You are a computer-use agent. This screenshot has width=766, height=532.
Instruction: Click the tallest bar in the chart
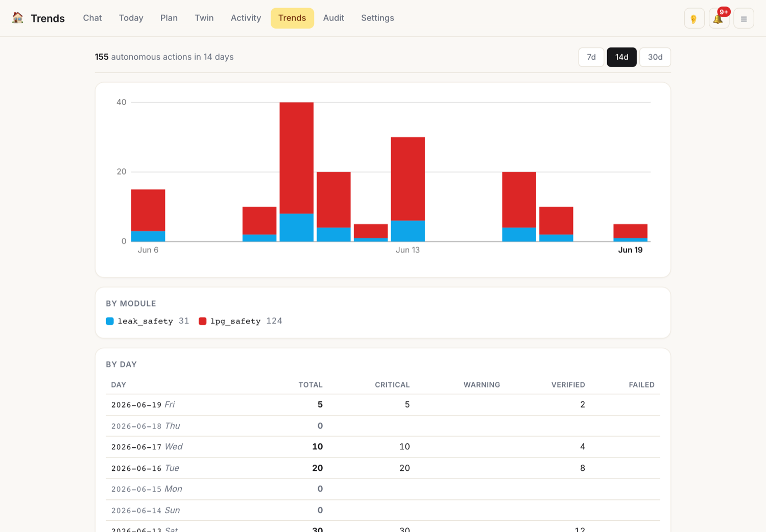(x=297, y=172)
